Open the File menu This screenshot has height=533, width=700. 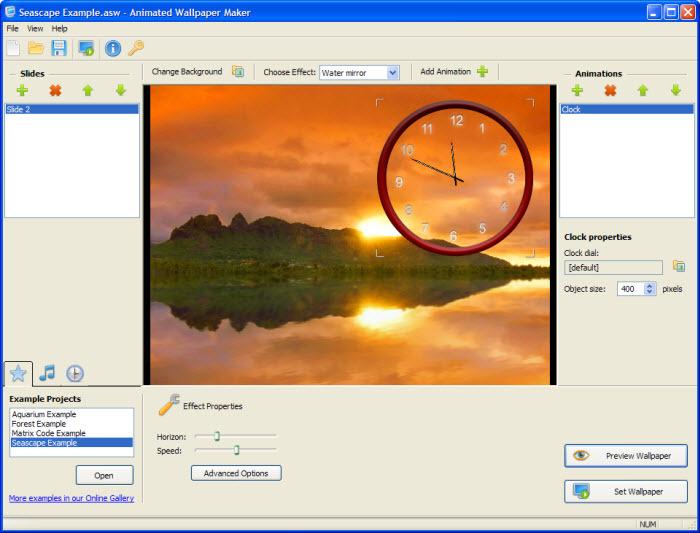[x=12, y=29]
